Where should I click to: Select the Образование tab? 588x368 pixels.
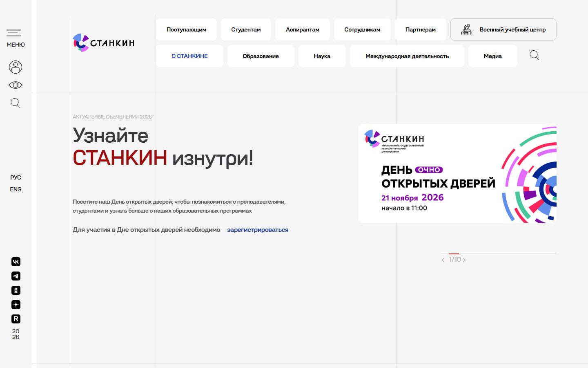261,56
